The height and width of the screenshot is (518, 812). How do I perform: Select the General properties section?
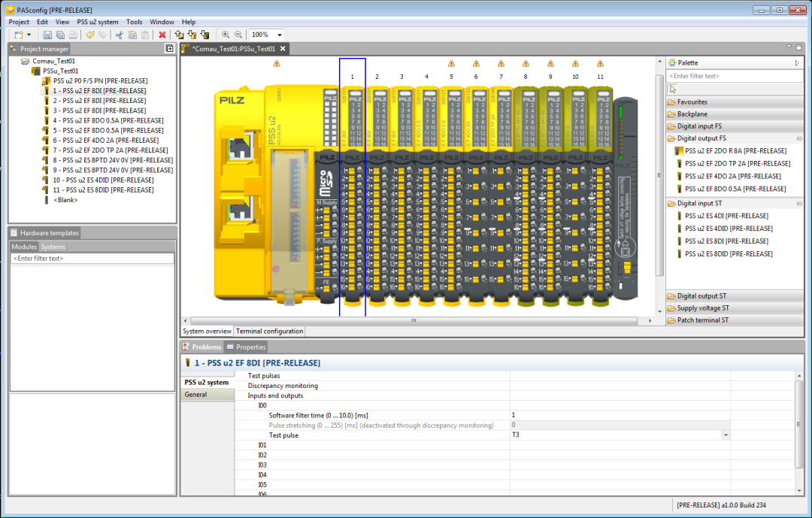[196, 395]
